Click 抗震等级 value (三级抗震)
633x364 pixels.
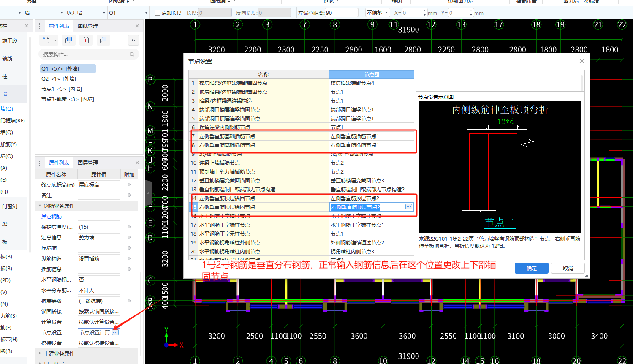point(99,301)
